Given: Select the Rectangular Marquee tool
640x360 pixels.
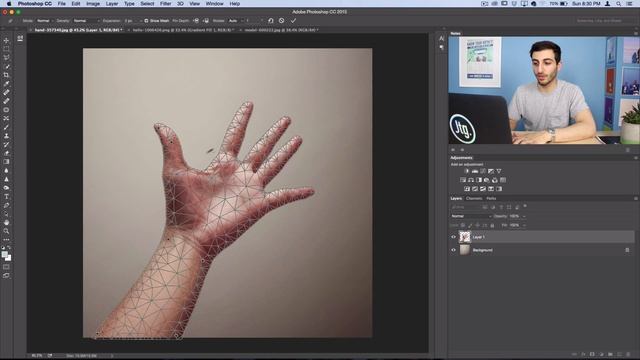Looking at the screenshot, I should 6,49.
